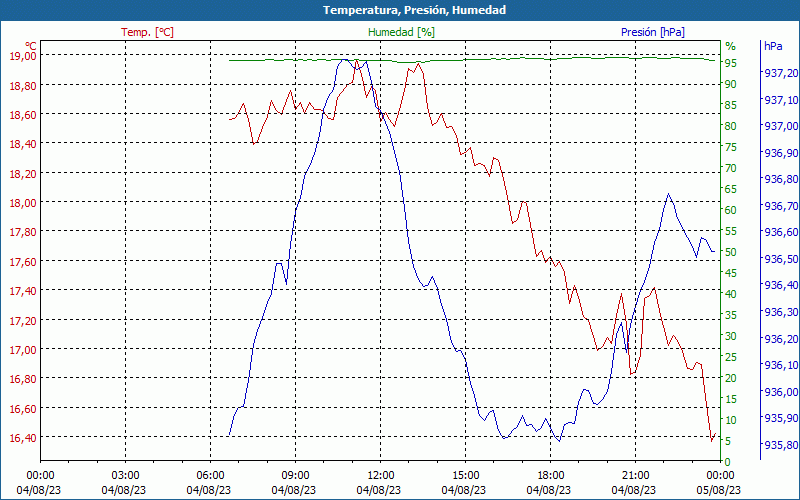The height and width of the screenshot is (500, 800).
Task: Select the red 'Temp. [°C]' legend label
Action: (147, 32)
